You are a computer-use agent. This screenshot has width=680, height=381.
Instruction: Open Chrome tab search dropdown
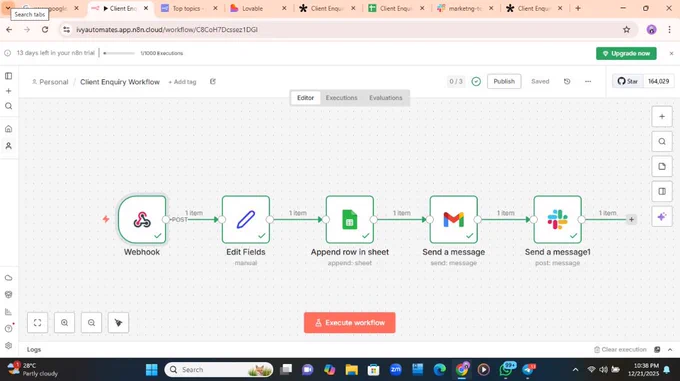click(x=8, y=8)
